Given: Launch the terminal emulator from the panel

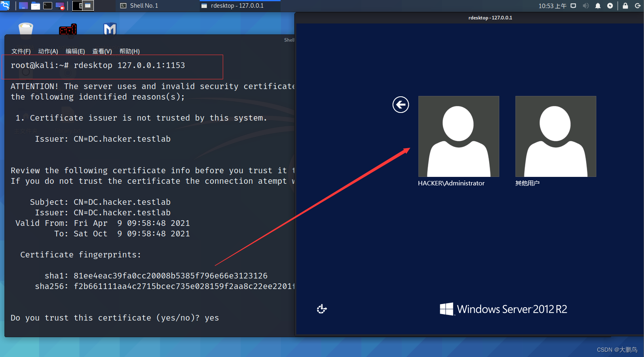Looking at the screenshot, I should pyautogui.click(x=48, y=6).
